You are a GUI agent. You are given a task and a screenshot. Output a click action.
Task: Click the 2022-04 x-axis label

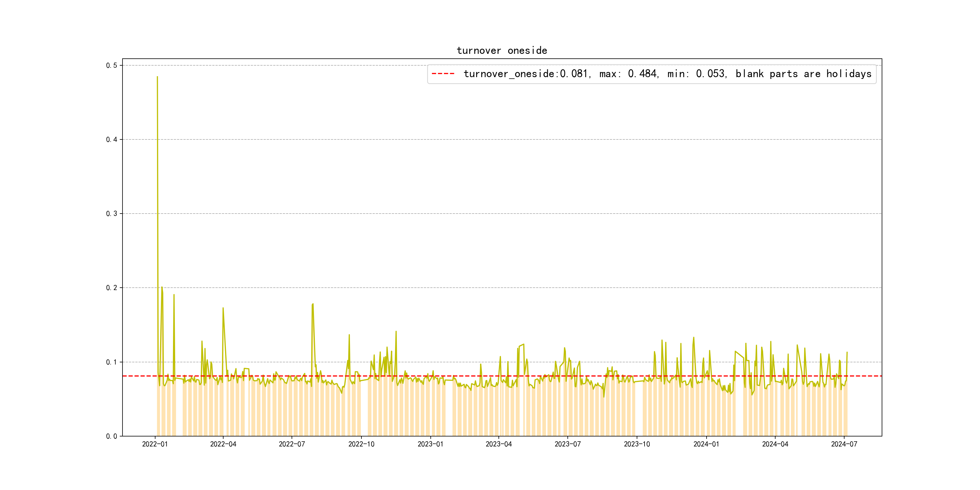click(x=223, y=444)
